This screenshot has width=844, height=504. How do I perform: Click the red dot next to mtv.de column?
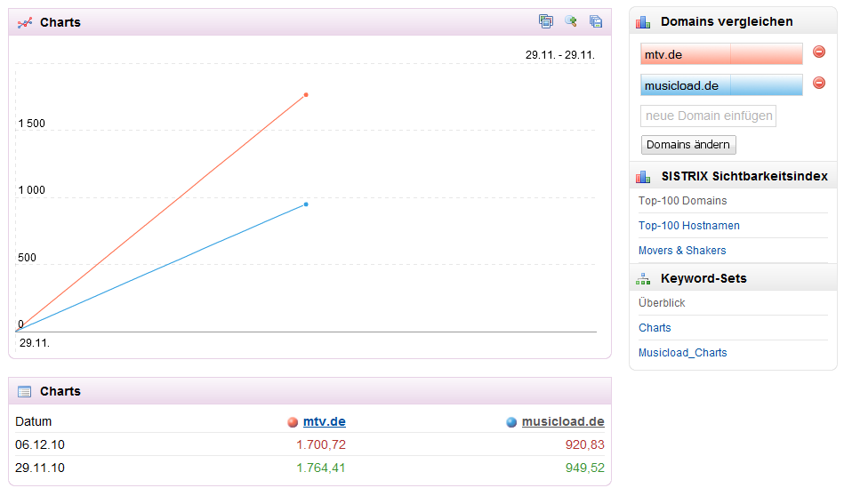(x=293, y=422)
